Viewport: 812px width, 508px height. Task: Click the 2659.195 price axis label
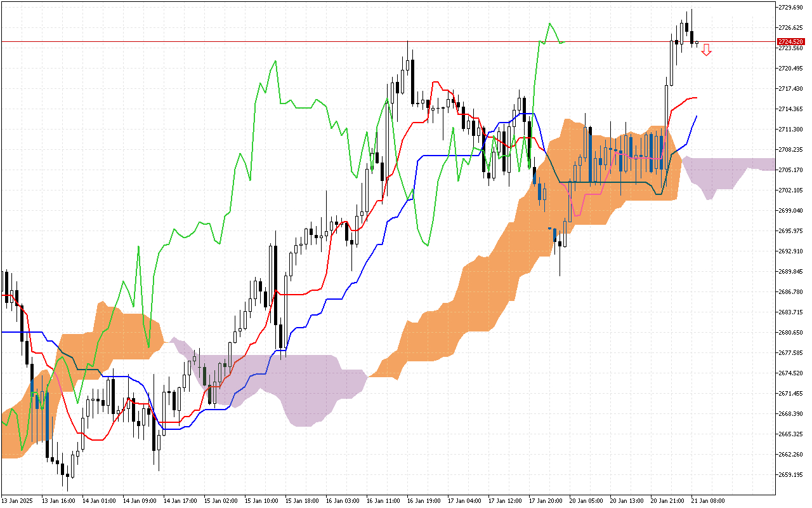point(790,474)
